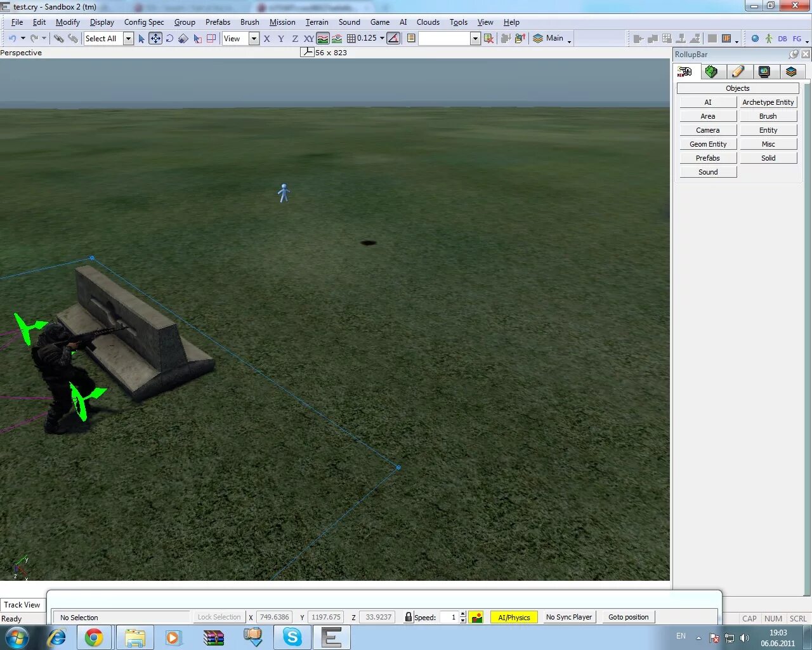The width and height of the screenshot is (812, 650).
Task: Lock movement to the X axis
Action: tap(267, 39)
